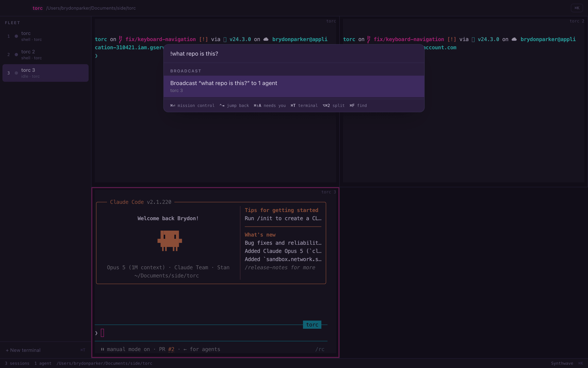Viewport: 588px width, 368px height.
Task: Click the shell prompt chevron in first torc pane
Action: click(x=96, y=56)
